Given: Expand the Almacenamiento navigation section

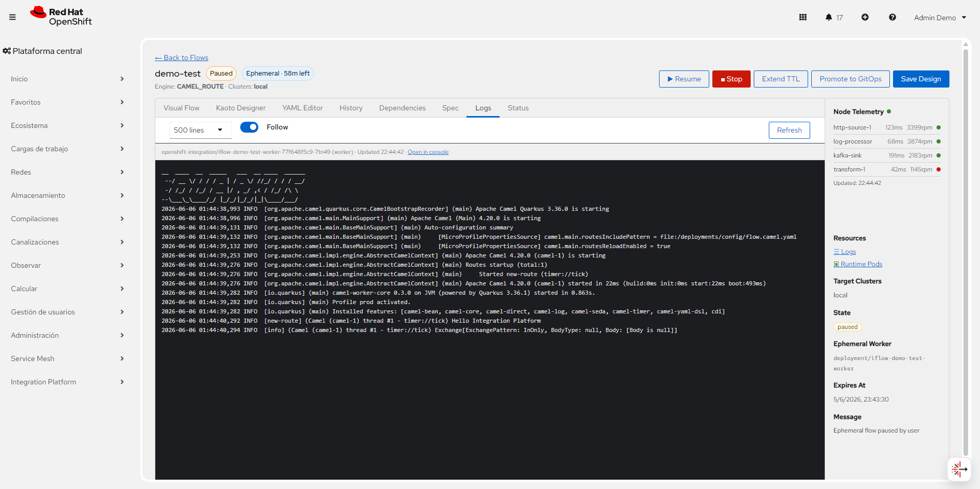Looking at the screenshot, I should tap(67, 195).
